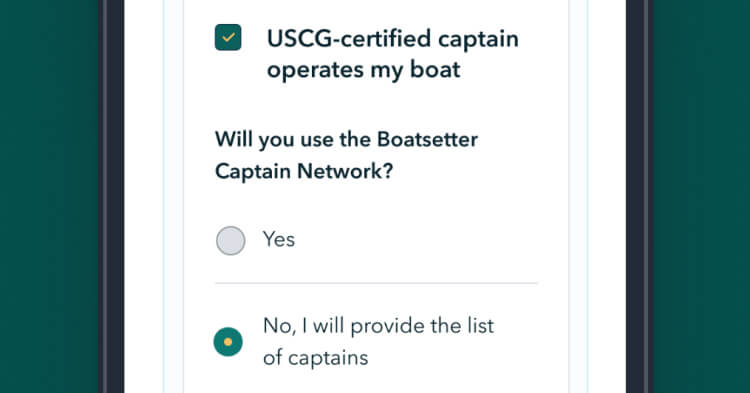Click the words 'of captains' in the No option
This screenshot has height=393, width=750.
tap(316, 358)
